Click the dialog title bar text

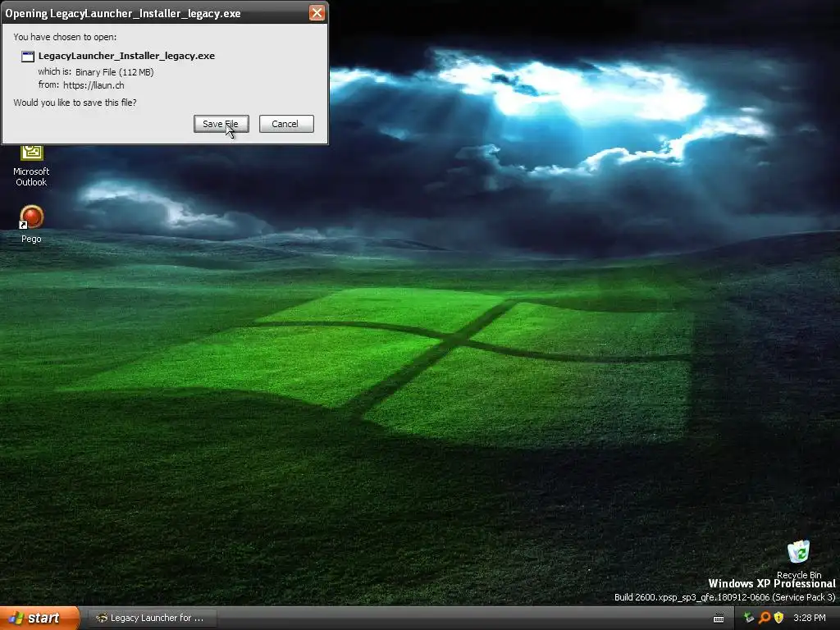123,13
